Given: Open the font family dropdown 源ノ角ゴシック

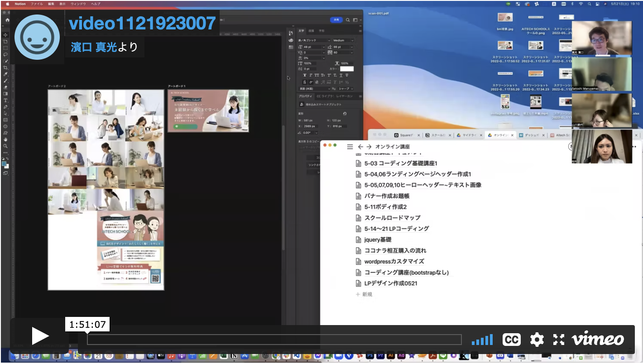Looking at the screenshot, I should pos(314,40).
